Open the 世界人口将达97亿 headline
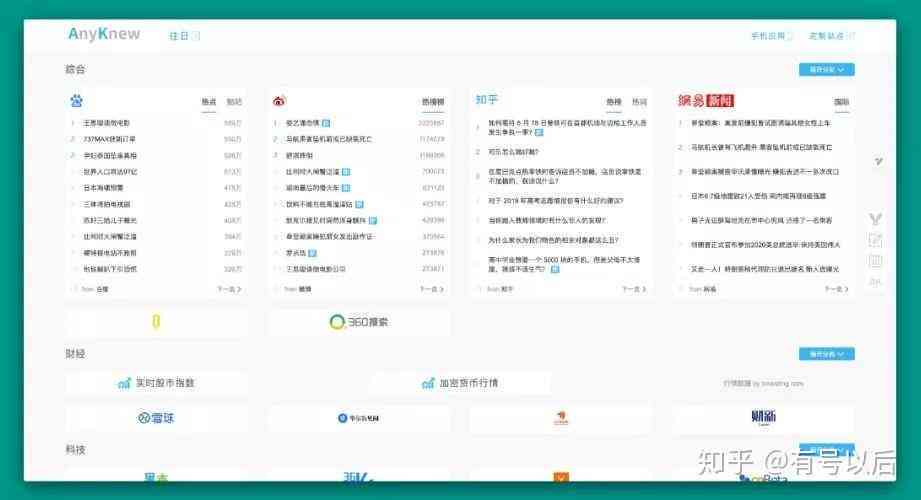 click(x=110, y=172)
